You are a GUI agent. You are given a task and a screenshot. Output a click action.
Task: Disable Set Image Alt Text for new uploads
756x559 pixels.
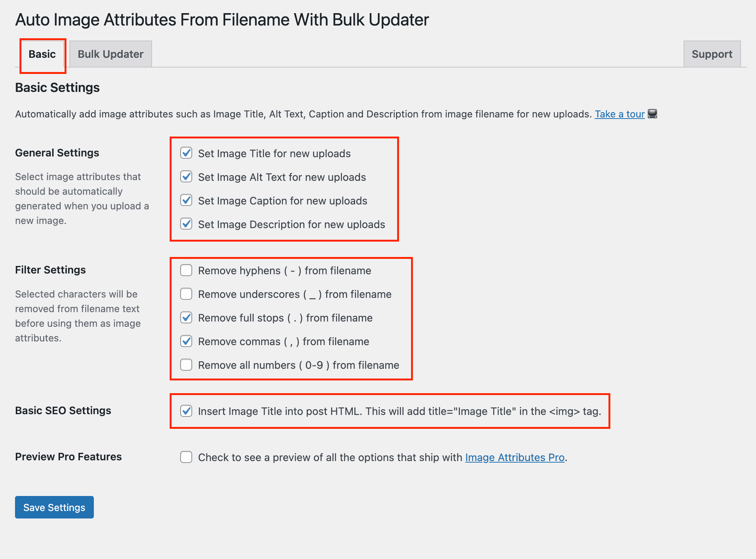click(186, 177)
